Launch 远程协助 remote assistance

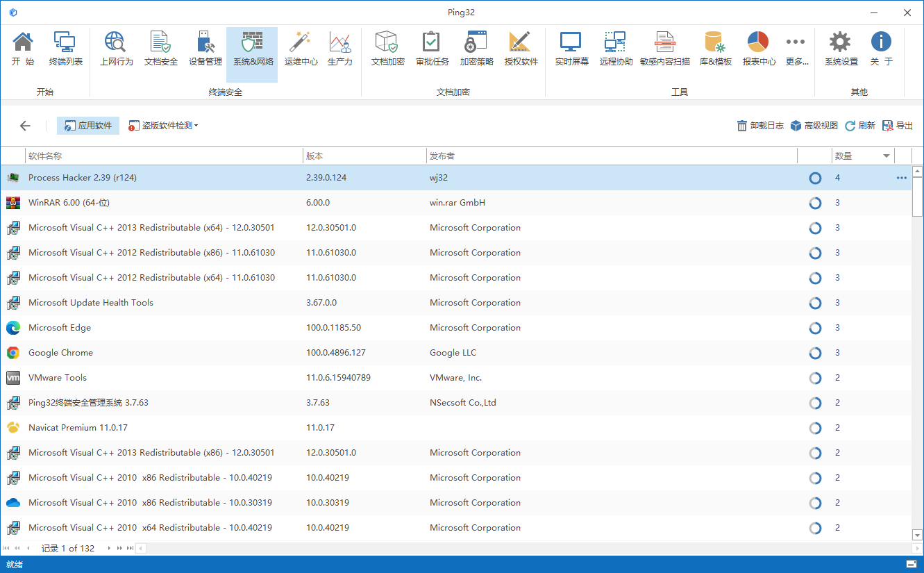point(616,49)
